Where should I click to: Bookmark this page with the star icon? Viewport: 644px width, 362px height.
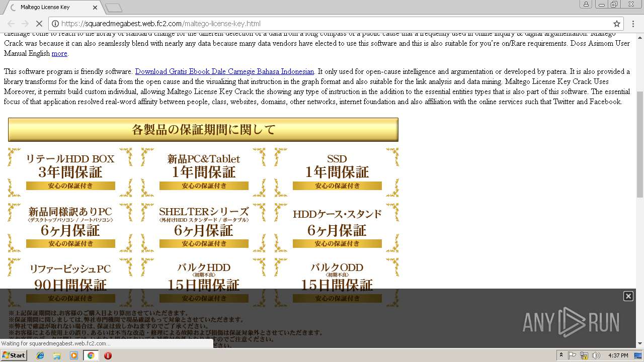point(616,24)
